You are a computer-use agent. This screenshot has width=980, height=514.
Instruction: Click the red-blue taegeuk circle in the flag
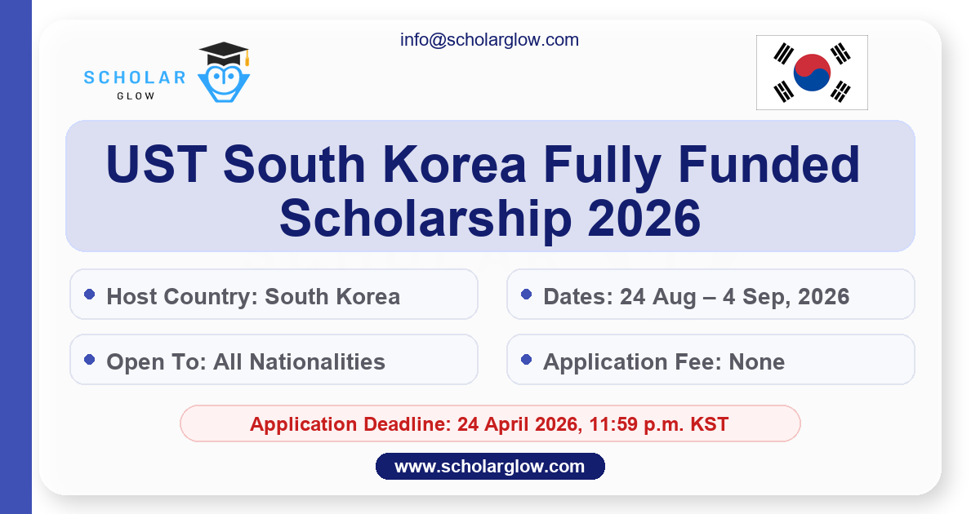812,73
